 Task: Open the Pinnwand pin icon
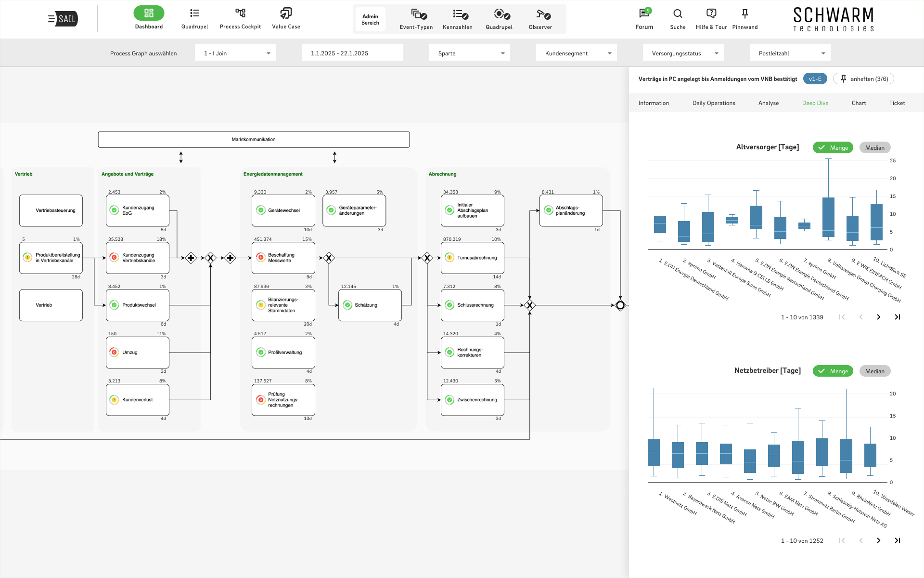[744, 13]
